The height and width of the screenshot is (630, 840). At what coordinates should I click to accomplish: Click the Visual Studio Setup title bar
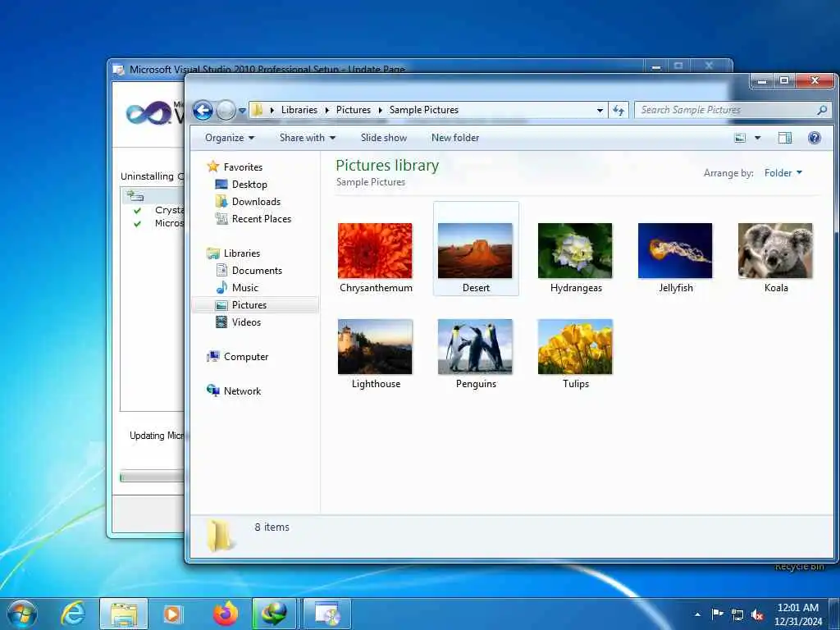pos(375,68)
